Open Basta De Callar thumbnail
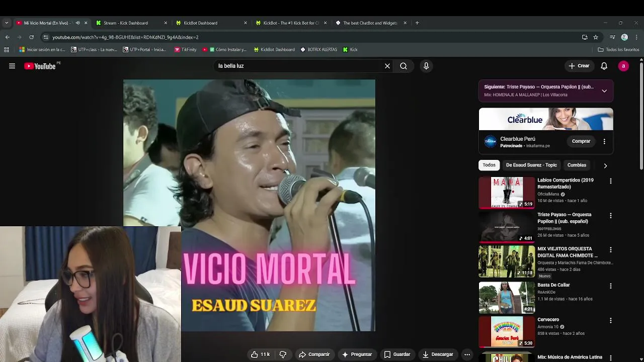 coord(507,297)
